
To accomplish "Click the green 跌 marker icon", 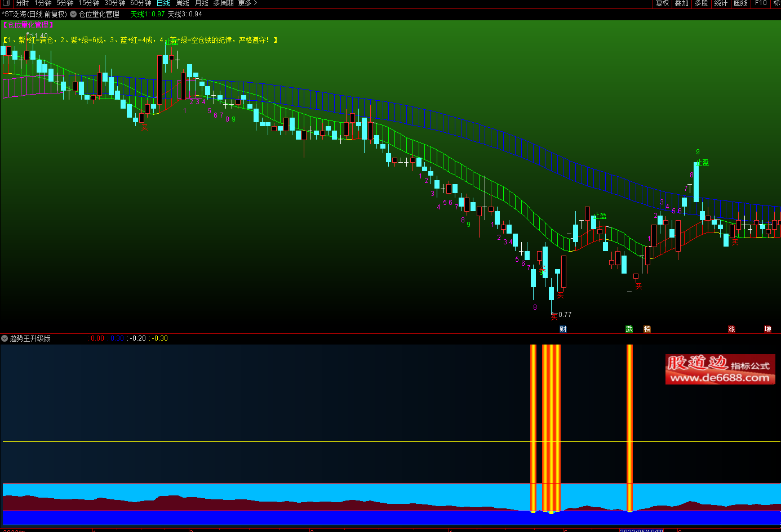I will (x=629, y=329).
